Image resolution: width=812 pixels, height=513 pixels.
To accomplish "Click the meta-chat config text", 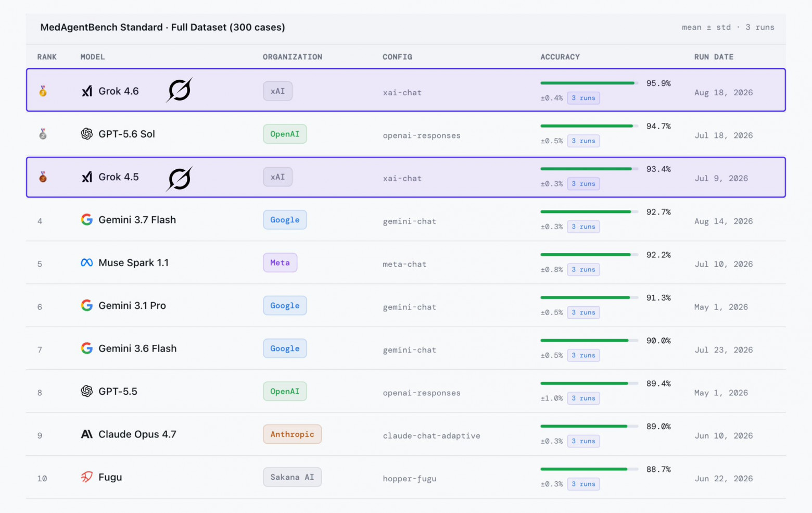I will 404,264.
